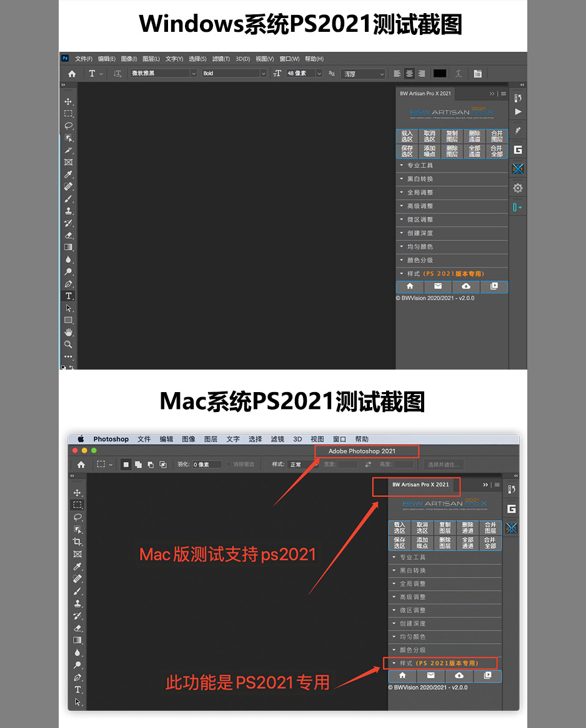Click 选择并遮住 button in Mac options bar
The height and width of the screenshot is (728, 586).
(x=444, y=465)
